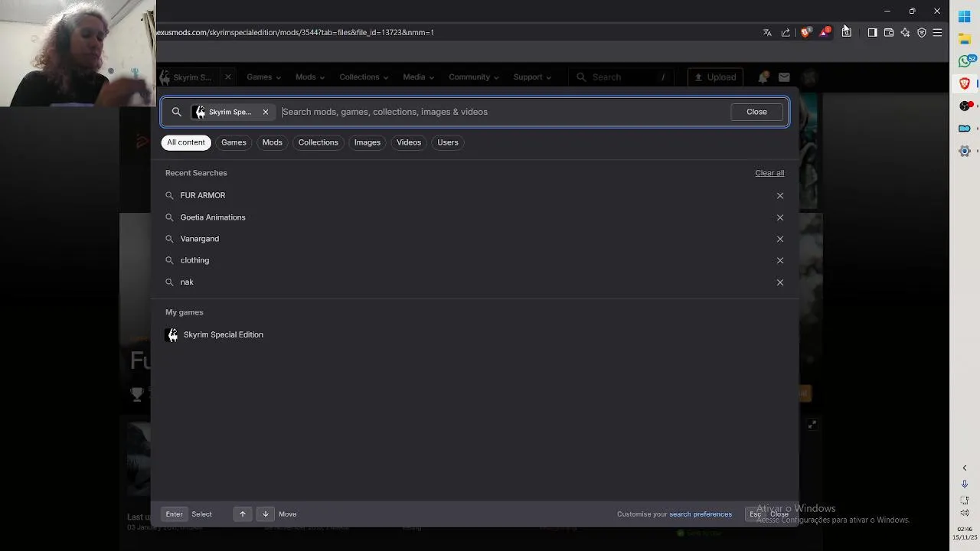Clear all recent searches
The image size is (980, 551).
point(769,173)
